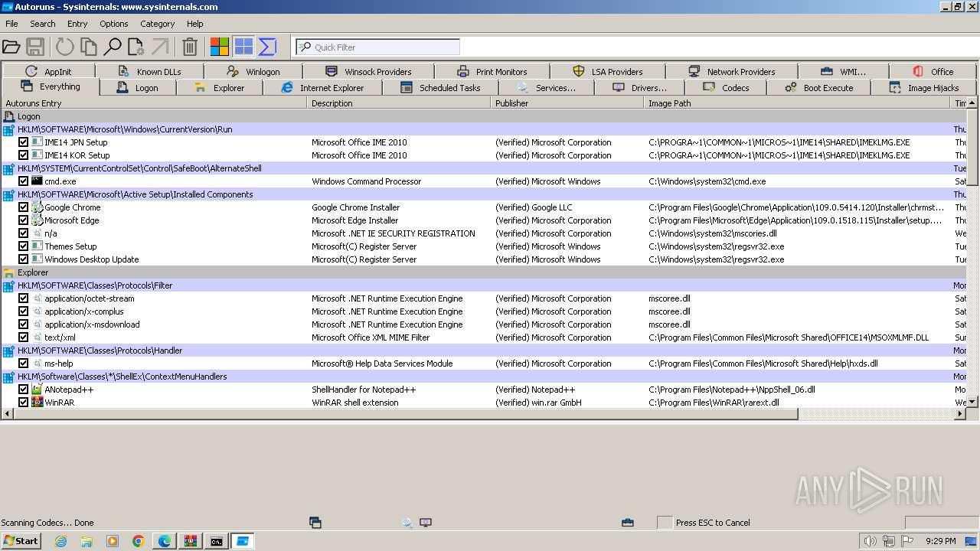
Task: Click the Save toolbar icon
Action: tap(35, 47)
